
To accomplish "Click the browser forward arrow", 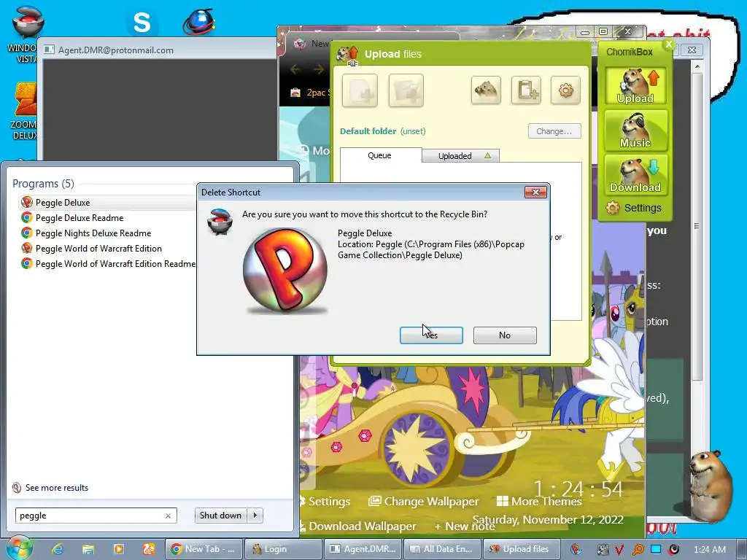I will [x=318, y=69].
